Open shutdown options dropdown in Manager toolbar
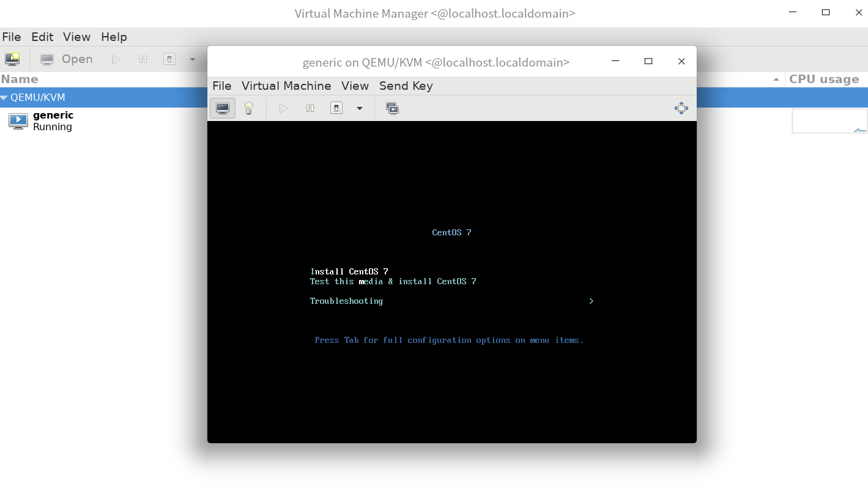The height and width of the screenshot is (489, 868). [x=193, y=59]
